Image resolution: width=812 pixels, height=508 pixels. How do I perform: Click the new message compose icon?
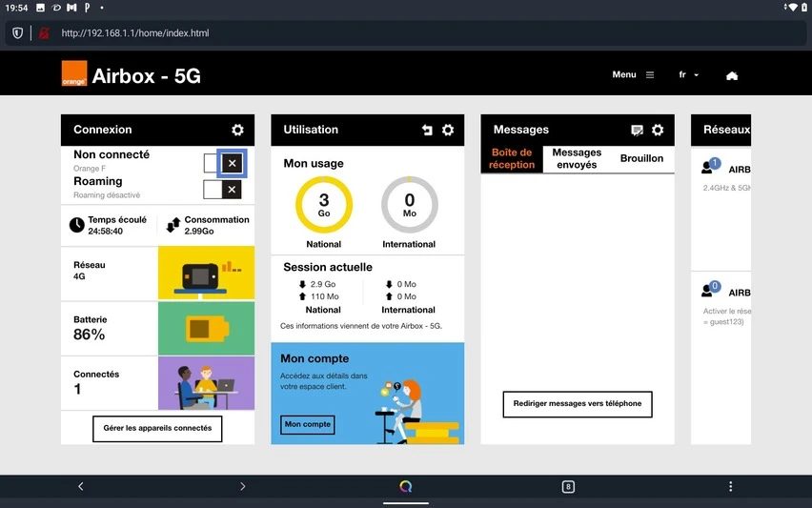(x=637, y=130)
